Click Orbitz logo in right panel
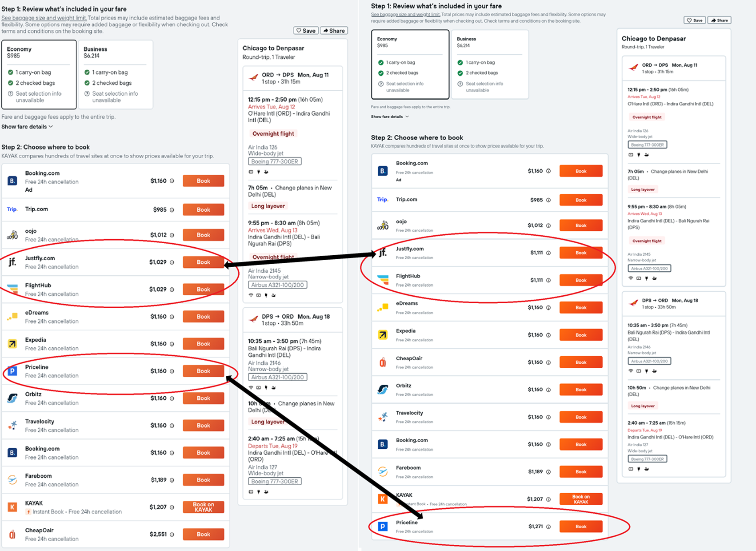This screenshot has height=551, width=756. (383, 390)
